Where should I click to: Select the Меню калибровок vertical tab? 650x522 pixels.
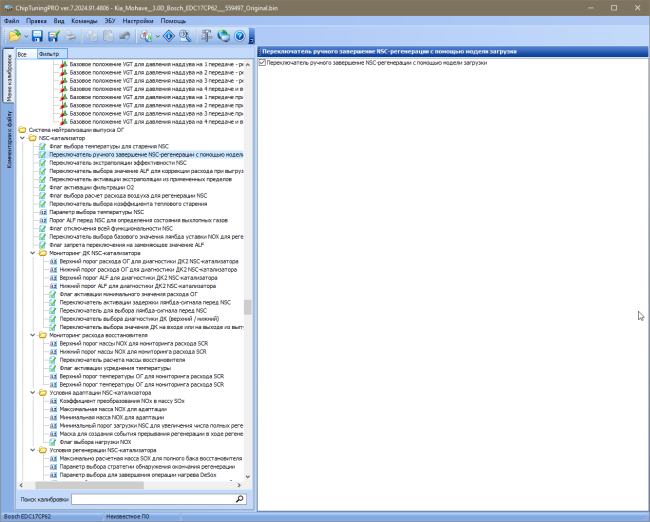[9, 76]
